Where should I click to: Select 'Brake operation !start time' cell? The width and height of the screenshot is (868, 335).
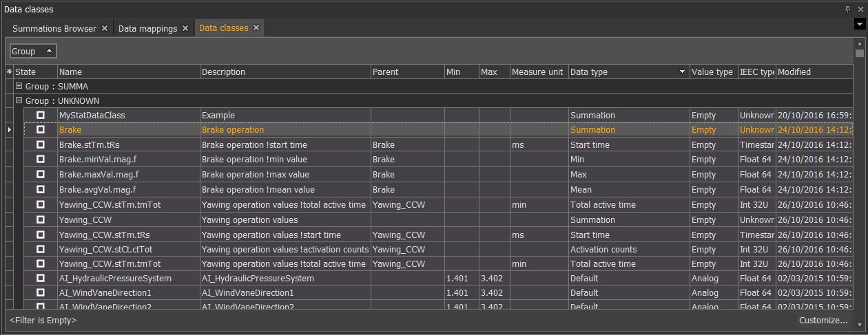point(285,144)
